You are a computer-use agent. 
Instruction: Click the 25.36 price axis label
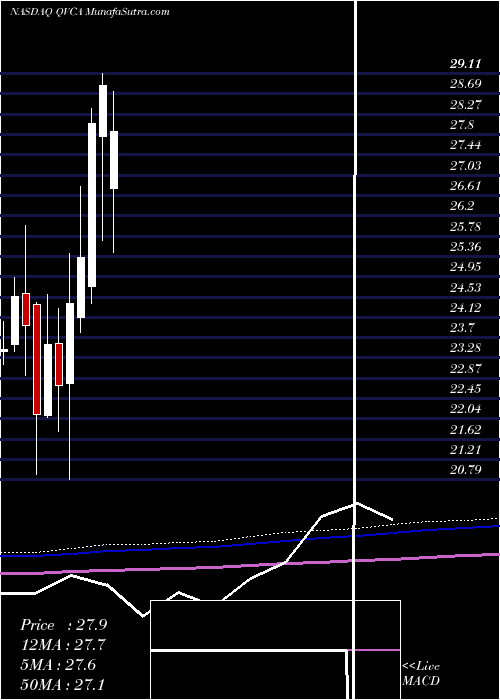point(465,247)
